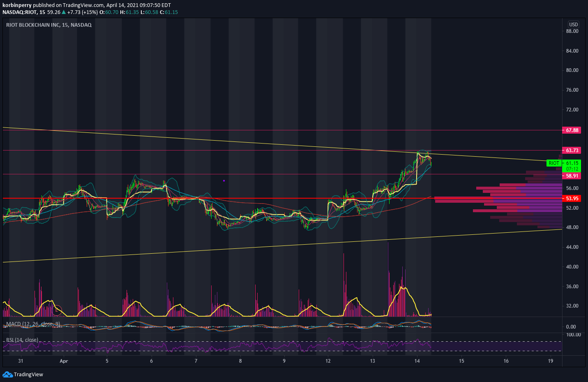The height and width of the screenshot is (382, 588).
Task: Click date 12 on the time axis
Action: [328, 361]
